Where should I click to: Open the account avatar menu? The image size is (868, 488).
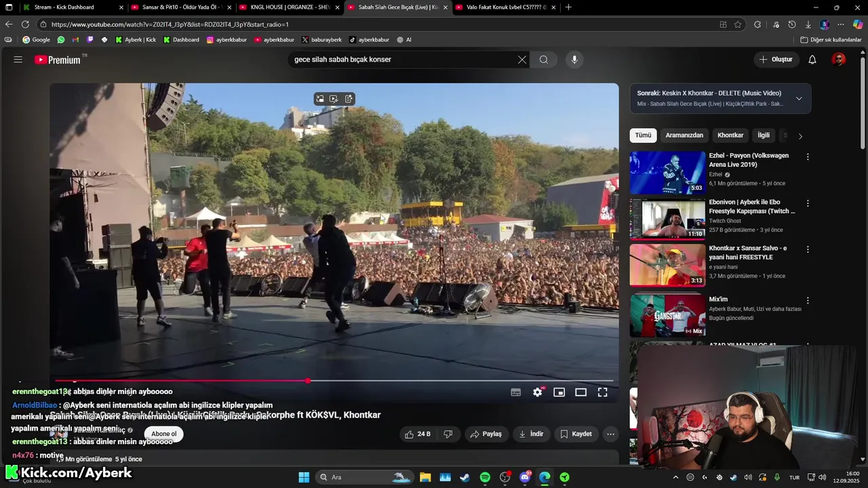839,60
